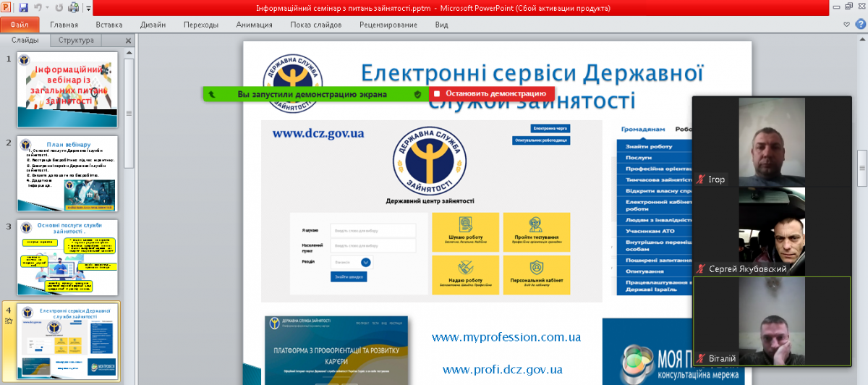The height and width of the screenshot is (385, 868).
Task: Click the Save icon in quick access toolbar
Action: [23, 8]
